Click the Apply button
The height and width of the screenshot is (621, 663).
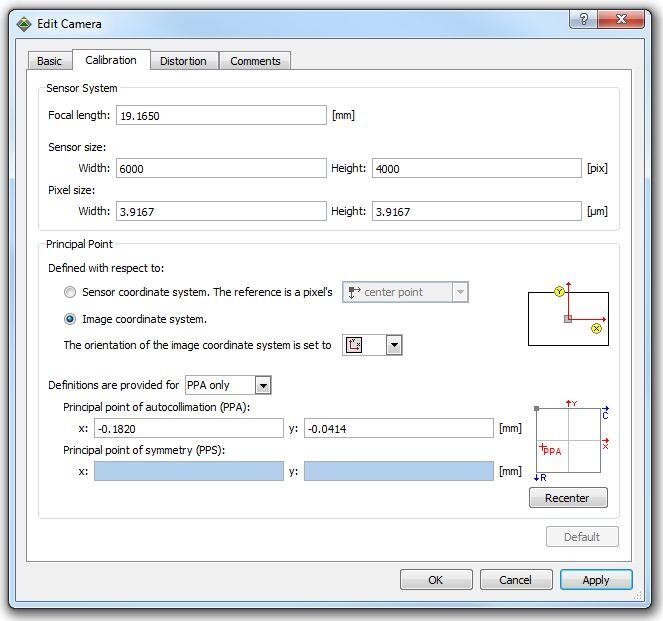point(596,580)
